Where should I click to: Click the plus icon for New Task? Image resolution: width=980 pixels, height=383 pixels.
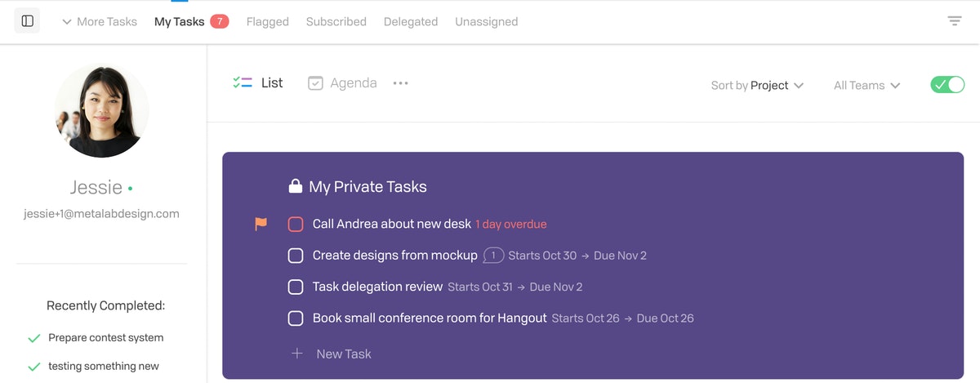tap(297, 354)
